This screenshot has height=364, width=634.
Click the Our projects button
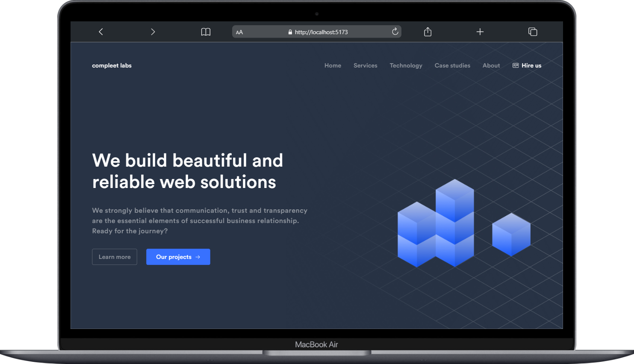point(178,257)
